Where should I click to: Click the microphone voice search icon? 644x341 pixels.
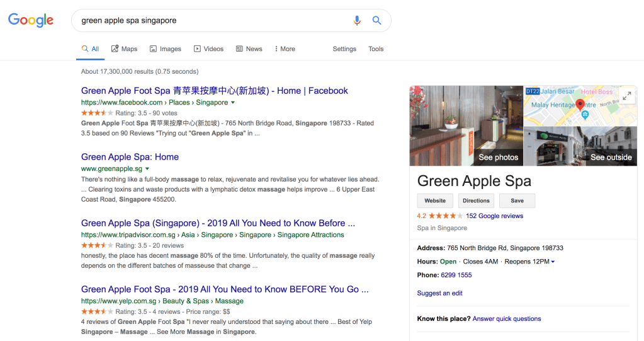point(357,20)
